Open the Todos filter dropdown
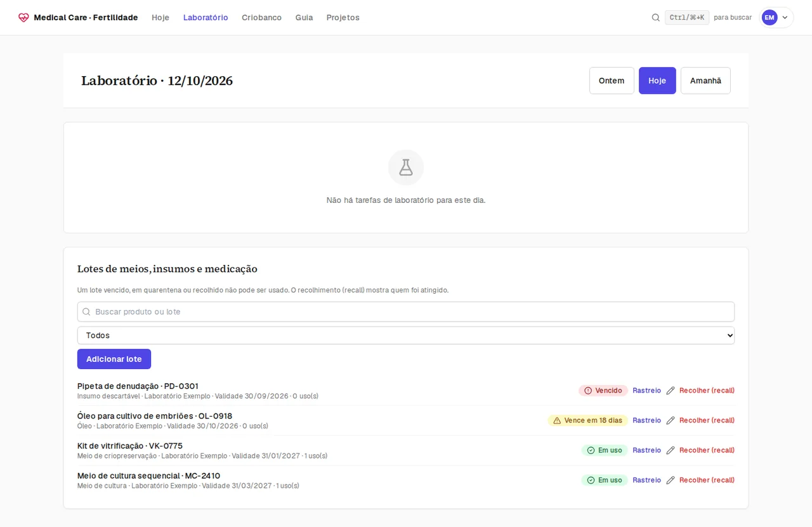812x527 pixels. click(x=406, y=335)
